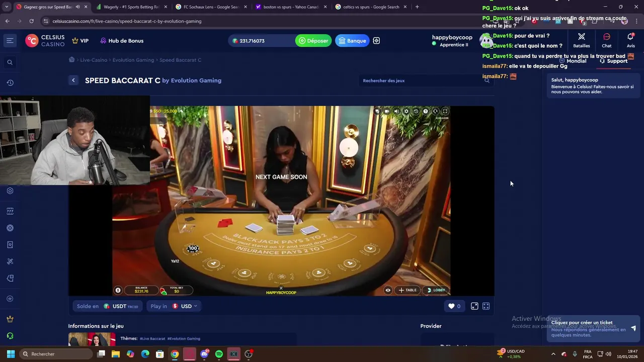This screenshot has height=362, width=644.
Task: Click the 100 chip on the table
Action: pos(193,248)
